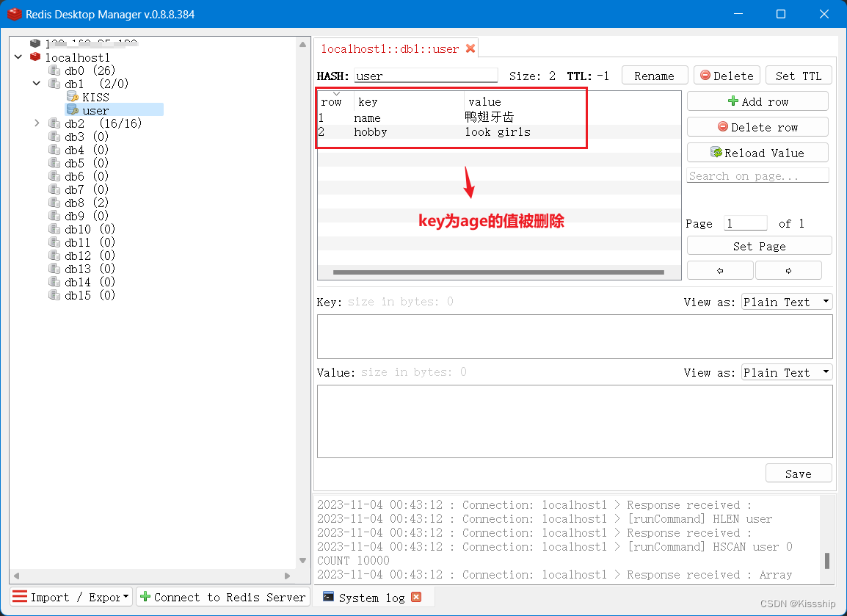Click the Set Page button
This screenshot has width=847, height=616.
tap(759, 246)
